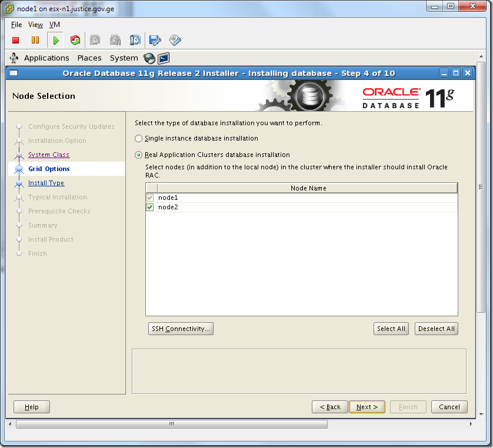This screenshot has width=493, height=448.
Task: Uncheck the node2 checkbox
Action: pos(150,207)
